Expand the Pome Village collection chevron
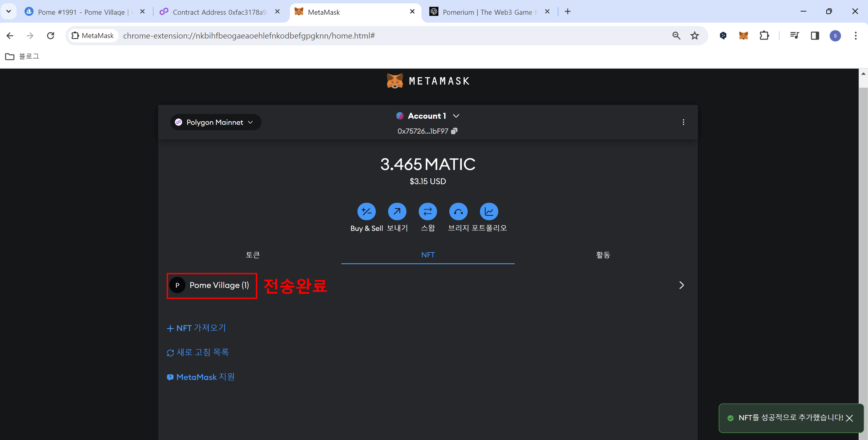Screen dimensions: 868x440 tap(681, 285)
